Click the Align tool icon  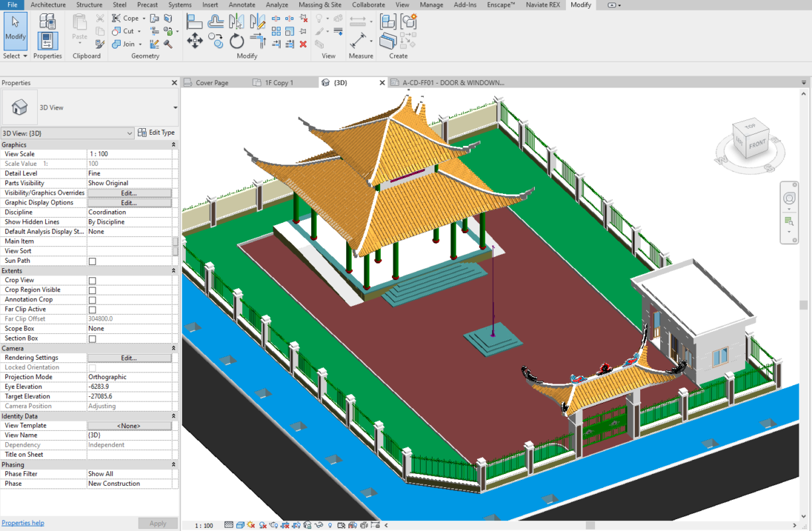[x=194, y=21]
